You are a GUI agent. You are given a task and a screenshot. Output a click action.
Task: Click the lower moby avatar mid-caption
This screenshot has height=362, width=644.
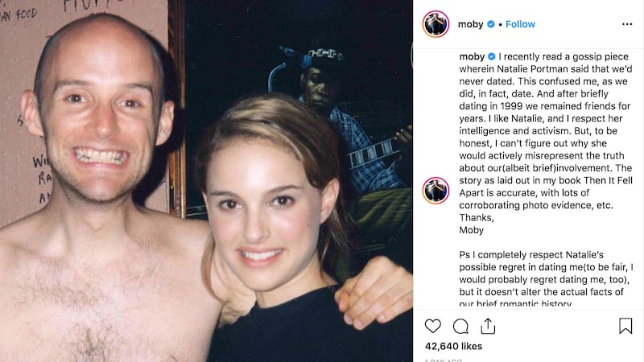tap(435, 190)
